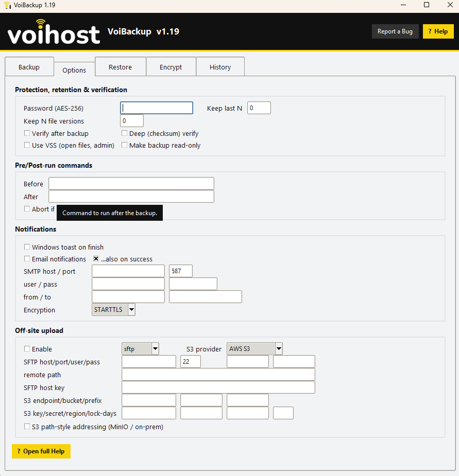Click the S3 secret field
The image size is (459, 476).
(201, 413)
